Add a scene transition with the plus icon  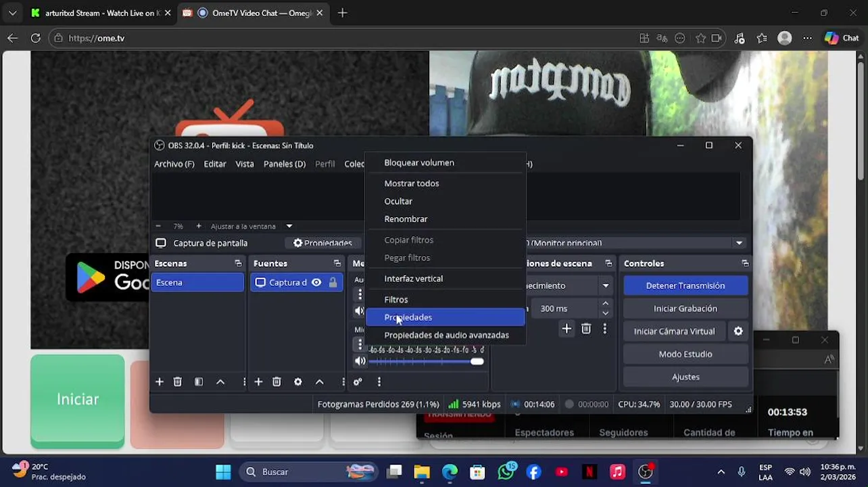(566, 329)
